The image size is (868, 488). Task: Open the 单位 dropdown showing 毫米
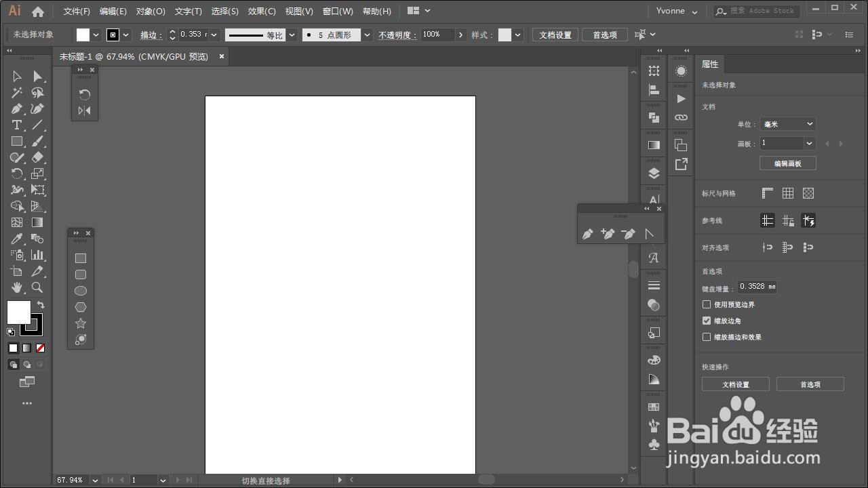[x=787, y=123]
